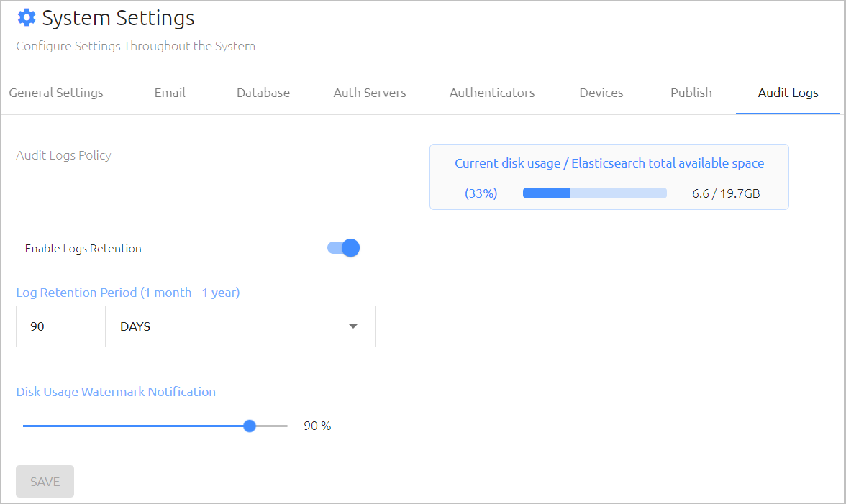
Task: Click the 'Current disk usage / Elasticsearch total available space' text
Action: coord(609,163)
